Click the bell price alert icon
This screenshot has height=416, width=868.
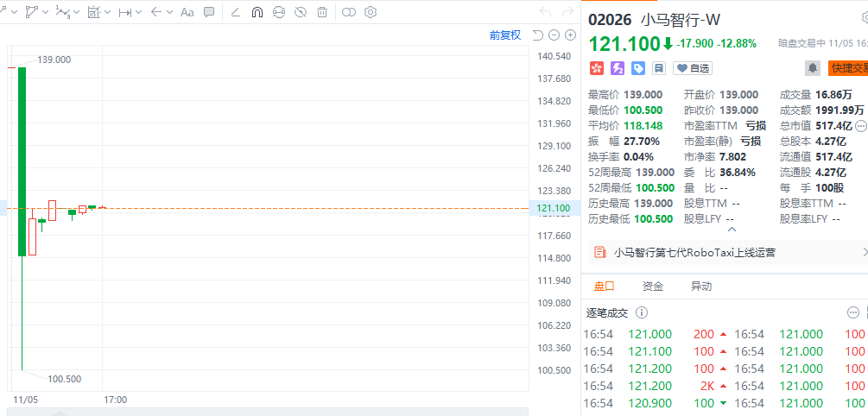pos(813,68)
